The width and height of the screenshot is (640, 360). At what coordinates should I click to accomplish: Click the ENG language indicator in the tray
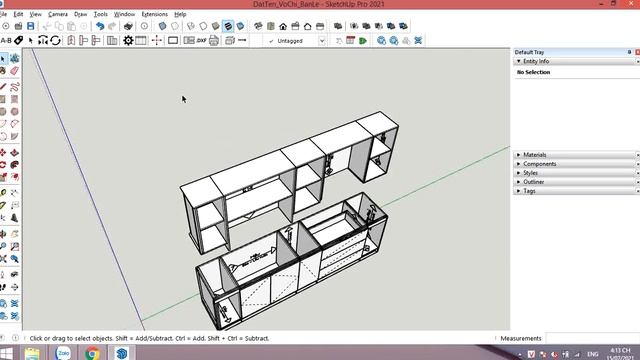(x=593, y=354)
